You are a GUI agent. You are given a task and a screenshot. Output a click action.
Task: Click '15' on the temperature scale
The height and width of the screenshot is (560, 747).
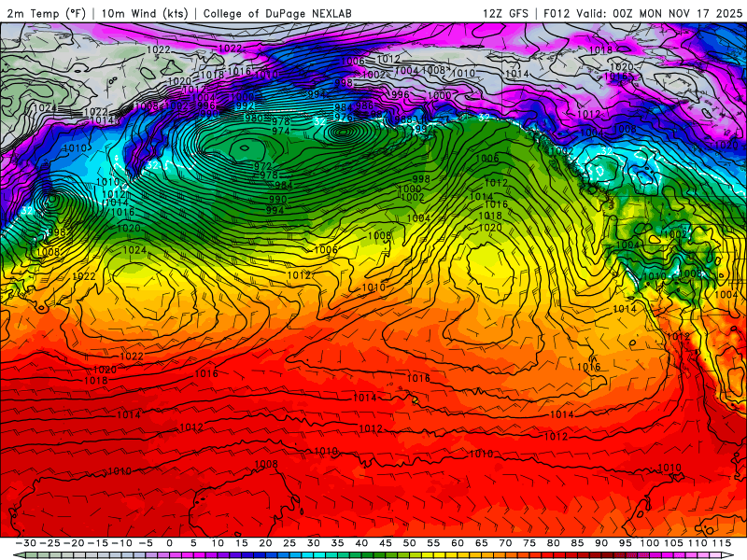pyautogui.click(x=241, y=543)
